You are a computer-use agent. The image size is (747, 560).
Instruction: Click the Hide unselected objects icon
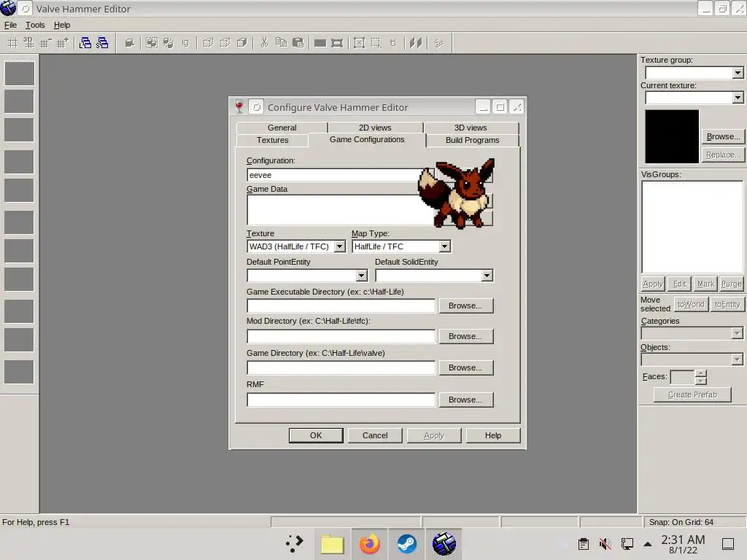click(225, 43)
